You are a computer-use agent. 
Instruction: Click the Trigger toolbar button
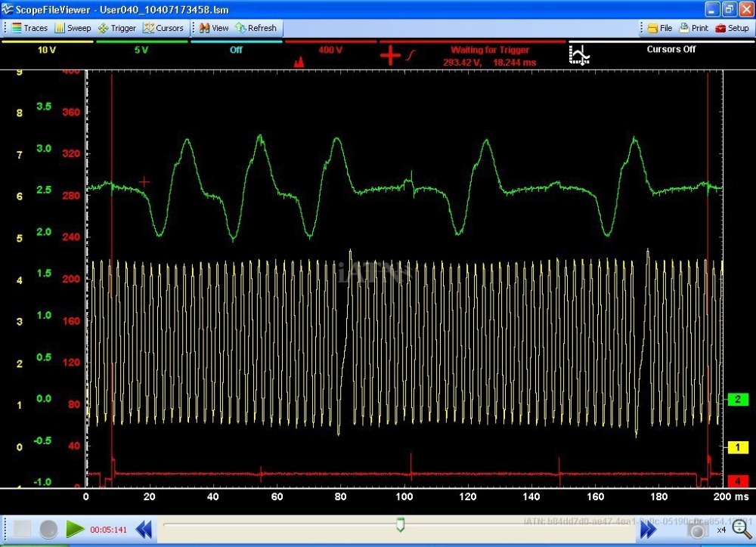[x=117, y=28]
